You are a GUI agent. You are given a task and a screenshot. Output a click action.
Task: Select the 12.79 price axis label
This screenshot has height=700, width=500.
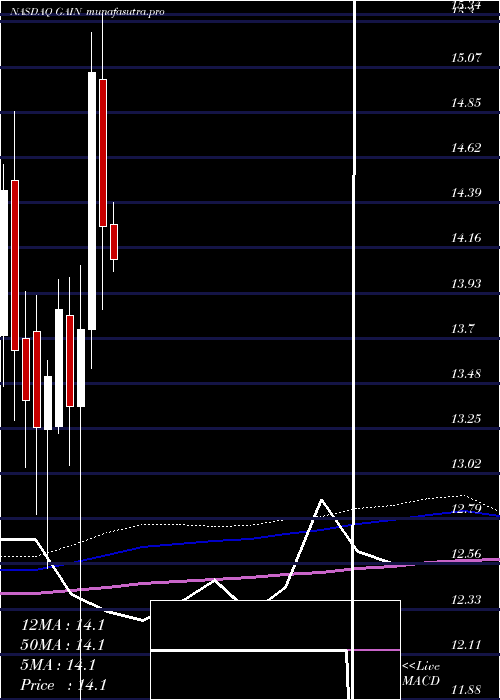466,508
